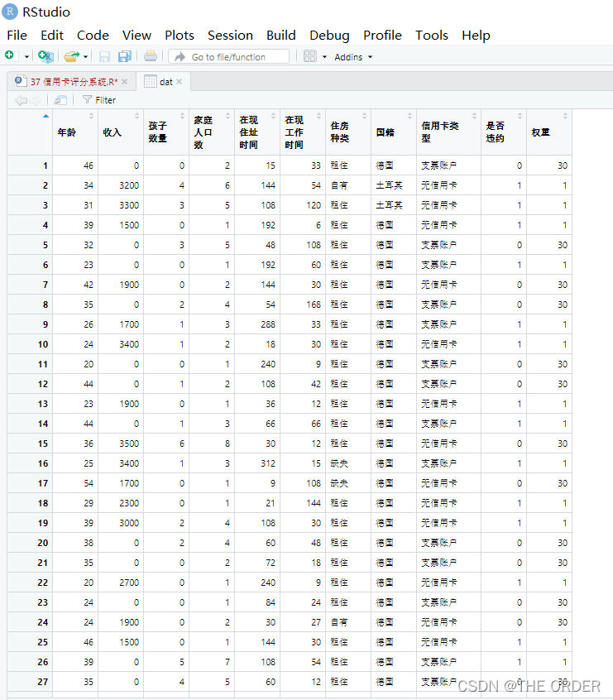The height and width of the screenshot is (700, 613).
Task: Open the View menu
Action: point(136,36)
